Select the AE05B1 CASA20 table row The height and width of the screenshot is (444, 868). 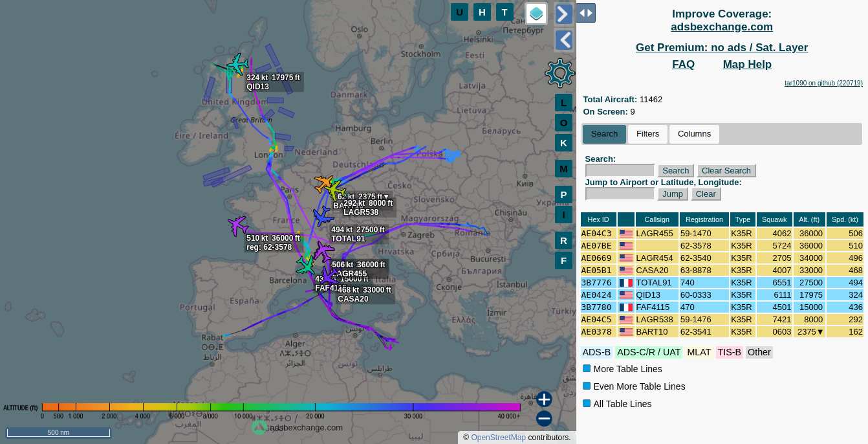[x=722, y=271]
